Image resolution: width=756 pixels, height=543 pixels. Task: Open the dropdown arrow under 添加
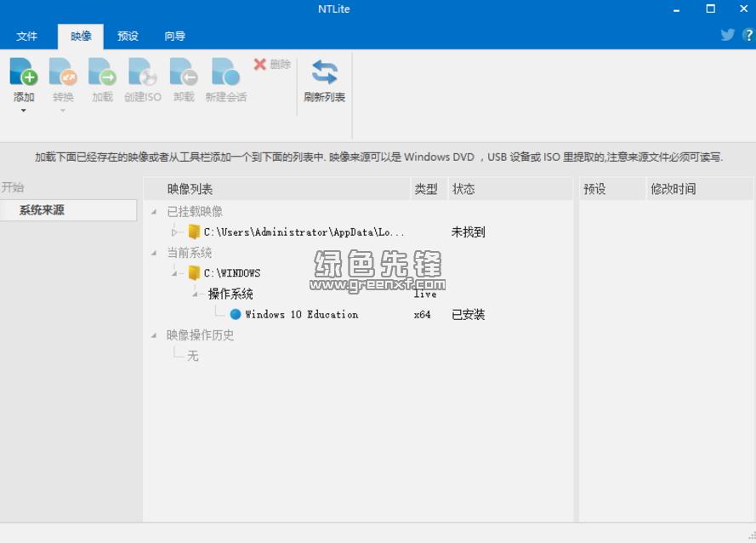point(23,111)
